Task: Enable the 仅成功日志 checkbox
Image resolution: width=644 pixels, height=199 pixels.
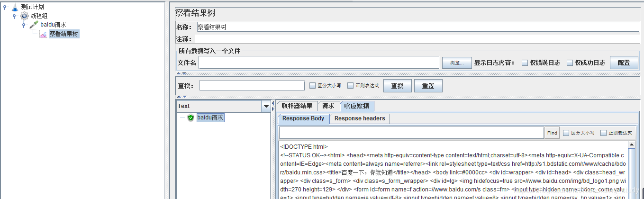Action: point(570,63)
